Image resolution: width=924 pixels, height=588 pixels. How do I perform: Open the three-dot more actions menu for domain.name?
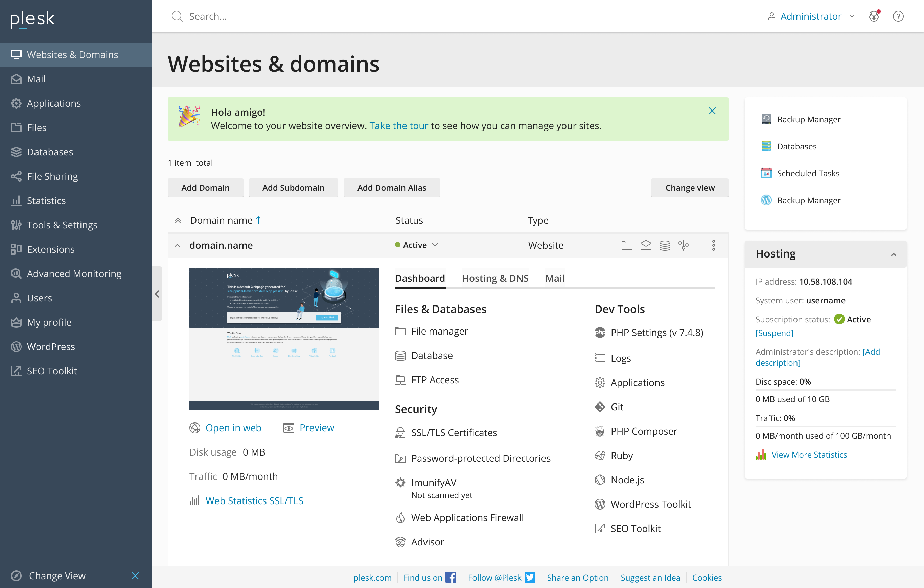[713, 245]
